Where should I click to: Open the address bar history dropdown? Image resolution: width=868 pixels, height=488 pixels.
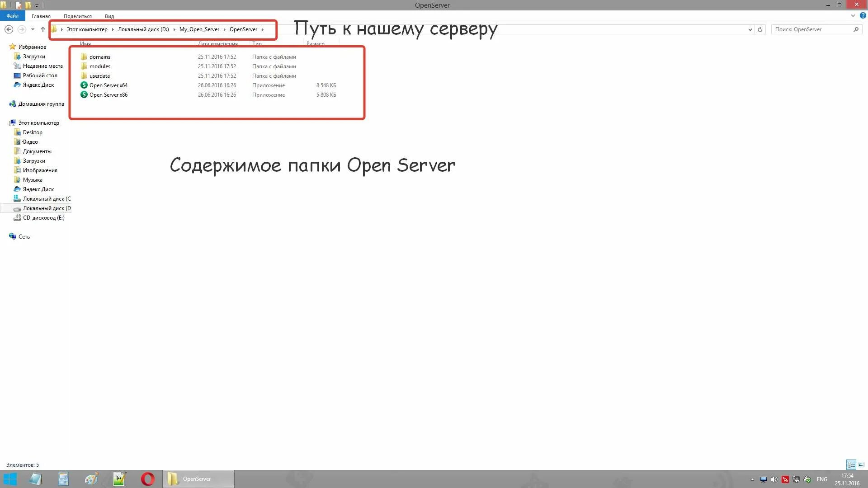click(750, 29)
